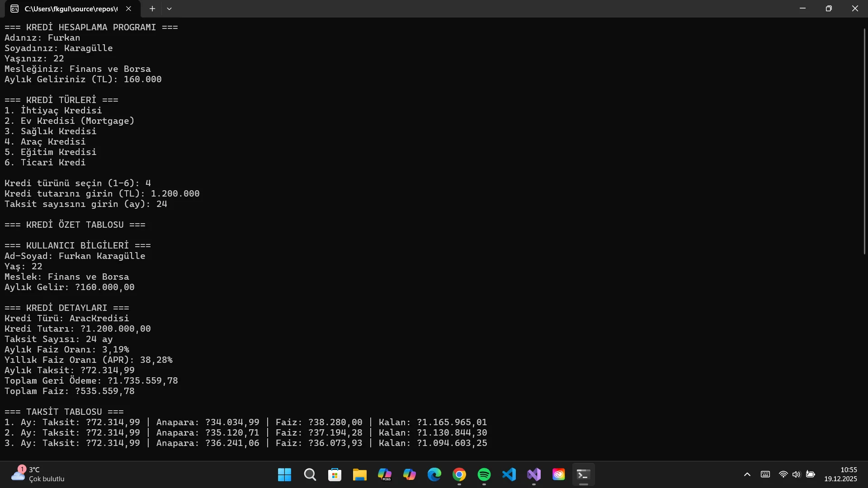
Task: Open File Explorer from taskbar
Action: pyautogui.click(x=359, y=474)
